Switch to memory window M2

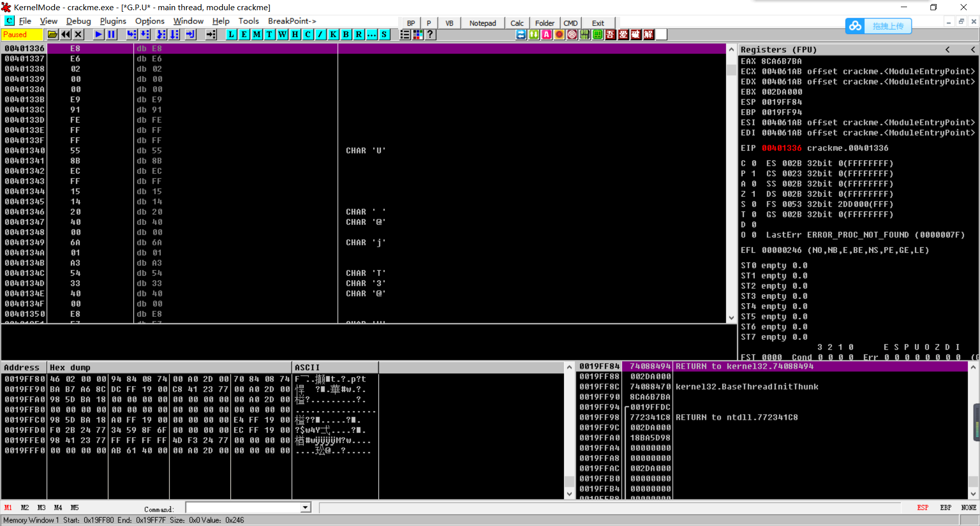pyautogui.click(x=24, y=508)
